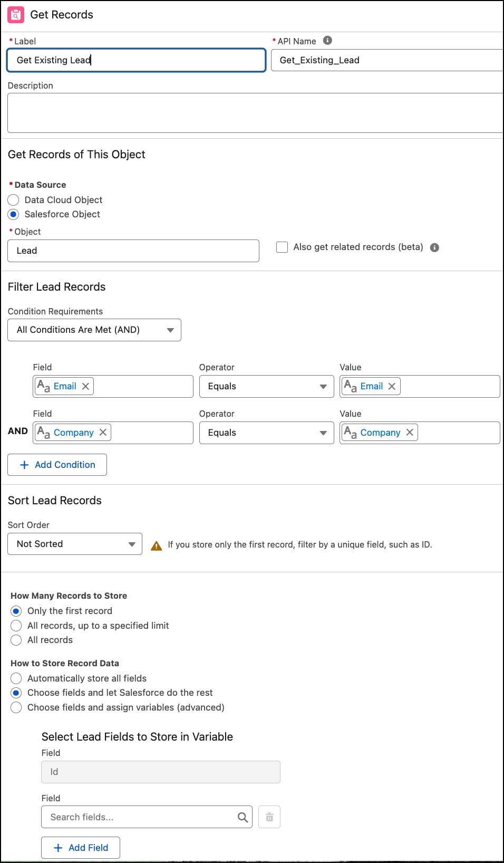Remove Email pill from first Value box

pos(392,386)
